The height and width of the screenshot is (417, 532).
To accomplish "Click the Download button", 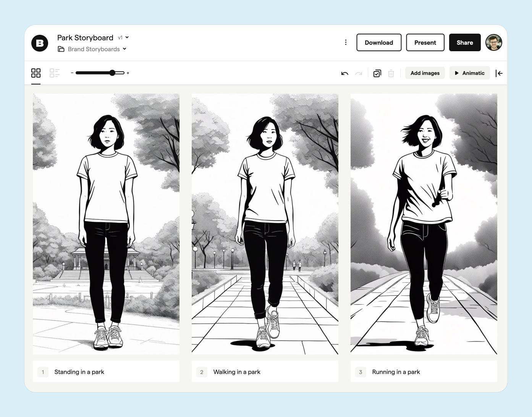I will pyautogui.click(x=379, y=42).
